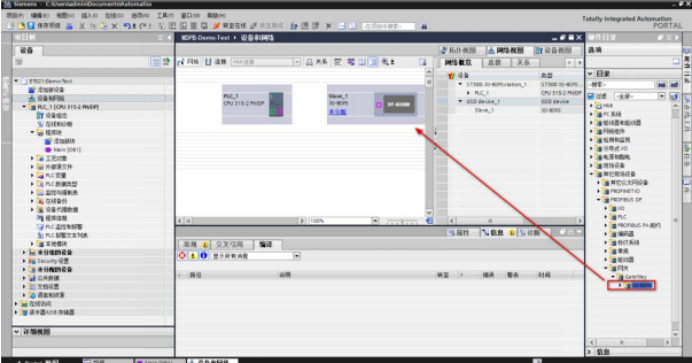Toggle the Filter (过滤) checkbox in catalog
Viewport: 692px width, 363px height.
(591, 96)
